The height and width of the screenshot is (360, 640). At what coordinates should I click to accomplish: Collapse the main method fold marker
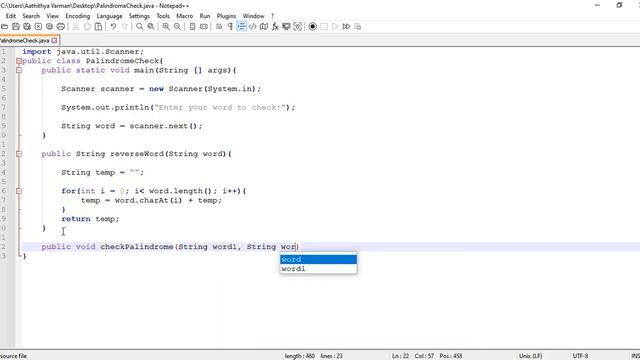[19, 70]
